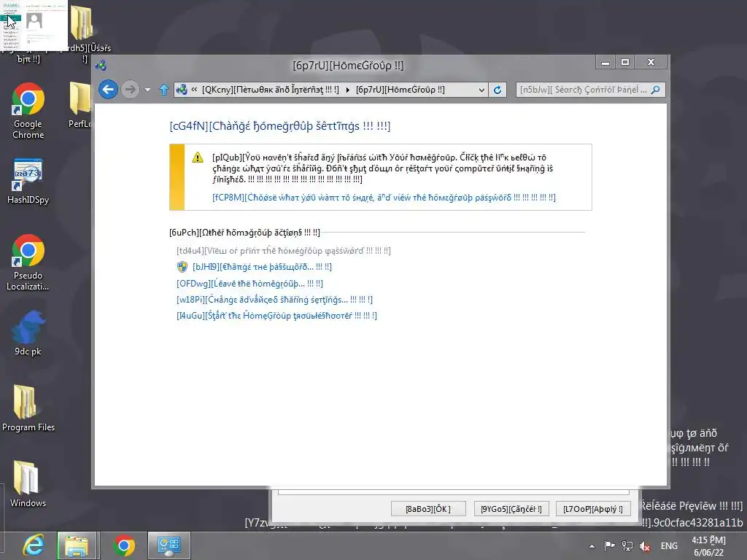Switch to Control Panel taskbar button

coord(169,545)
